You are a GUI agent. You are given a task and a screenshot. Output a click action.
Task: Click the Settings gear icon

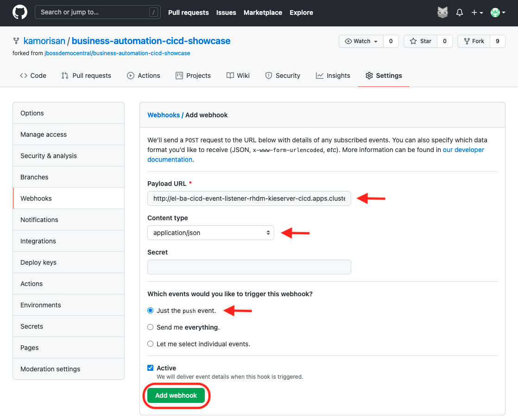pyautogui.click(x=369, y=76)
